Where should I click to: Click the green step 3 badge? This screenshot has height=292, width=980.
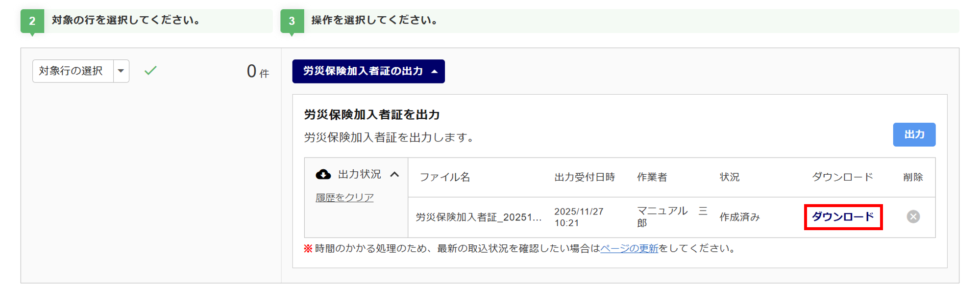tap(292, 21)
